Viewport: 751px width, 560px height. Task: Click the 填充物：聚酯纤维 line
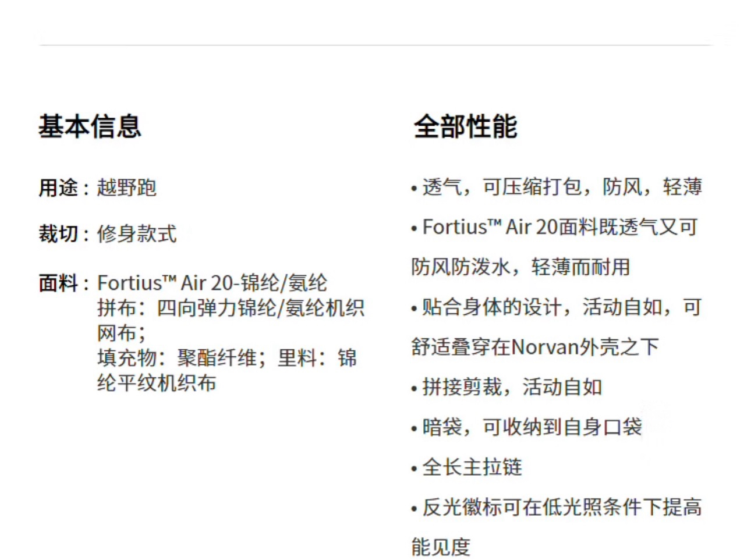click(x=227, y=357)
